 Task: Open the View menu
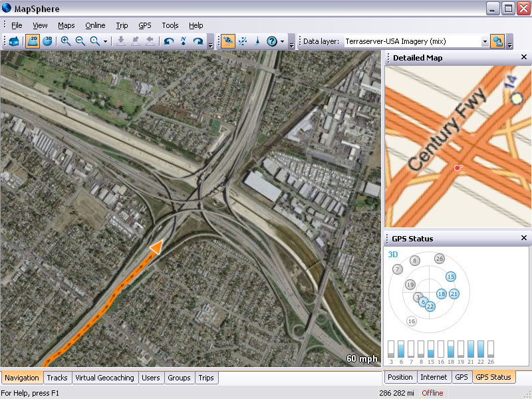pos(40,25)
